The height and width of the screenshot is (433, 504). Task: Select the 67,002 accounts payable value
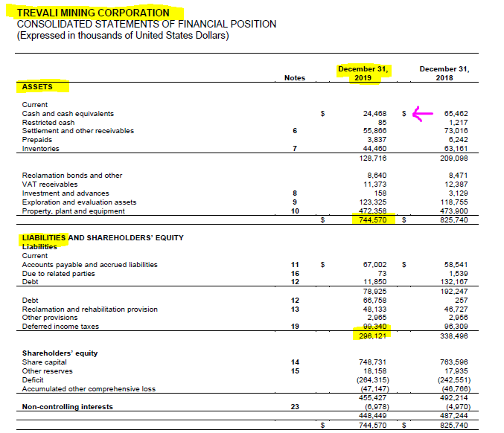(374, 265)
